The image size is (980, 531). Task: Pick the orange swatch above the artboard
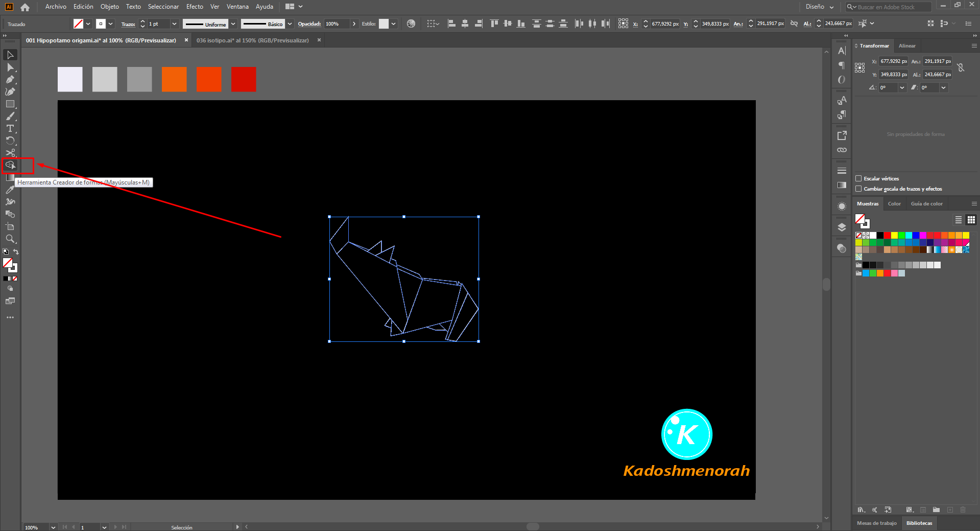[x=174, y=79]
